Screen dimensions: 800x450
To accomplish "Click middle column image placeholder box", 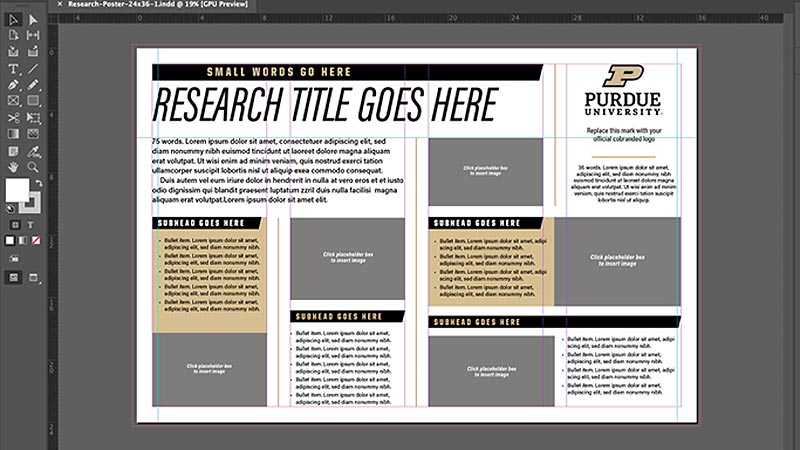I will pos(347,259).
